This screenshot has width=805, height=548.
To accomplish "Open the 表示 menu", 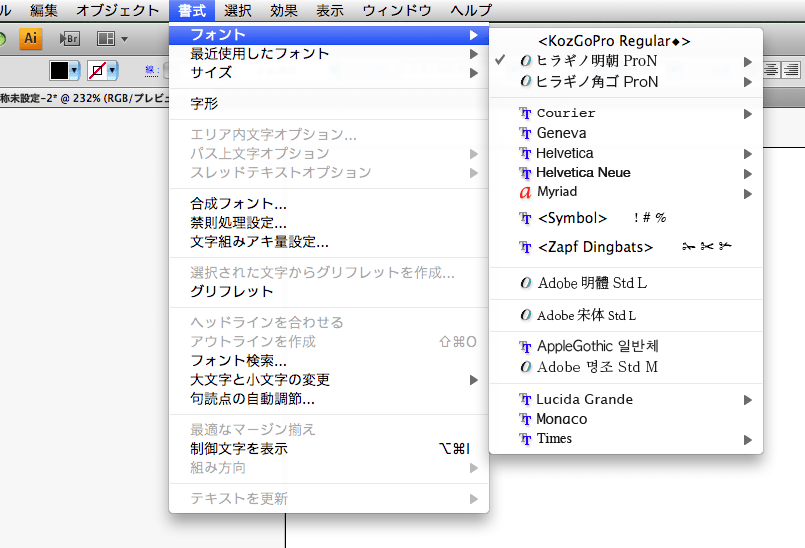I will click(330, 10).
